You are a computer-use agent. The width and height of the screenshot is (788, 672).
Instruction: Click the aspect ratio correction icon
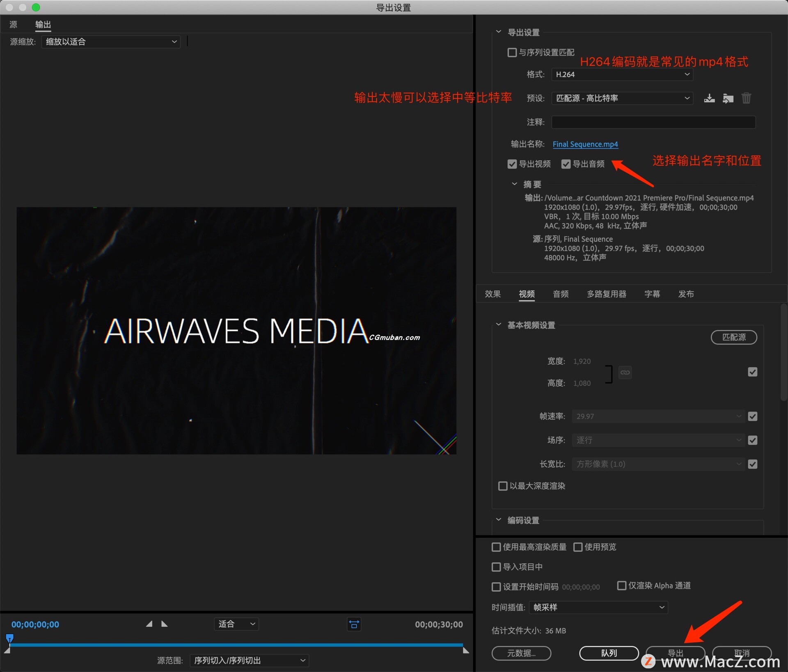click(x=354, y=624)
